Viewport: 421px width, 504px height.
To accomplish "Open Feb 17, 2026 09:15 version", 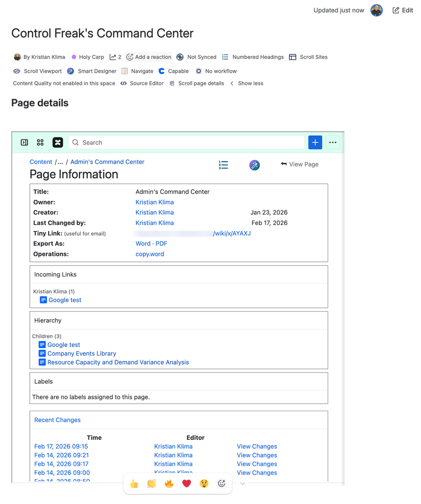I will 61,446.
